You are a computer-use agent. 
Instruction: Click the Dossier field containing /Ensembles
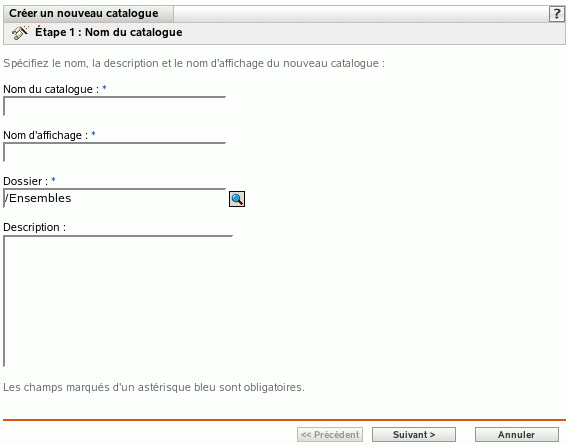tap(115, 198)
